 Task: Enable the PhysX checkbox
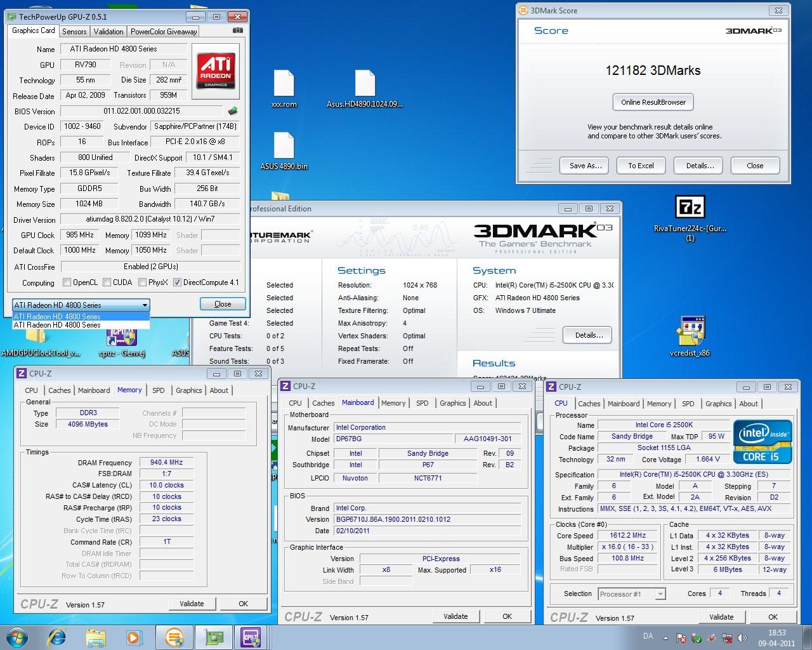(x=143, y=282)
